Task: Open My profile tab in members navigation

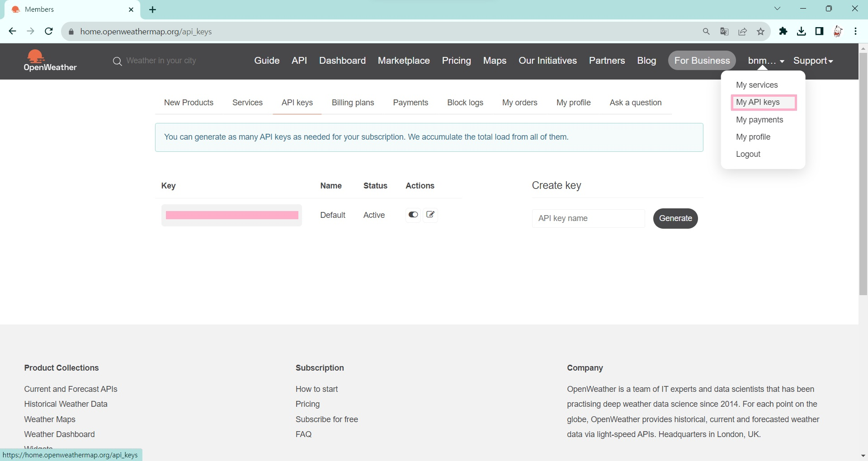Action: pyautogui.click(x=573, y=103)
